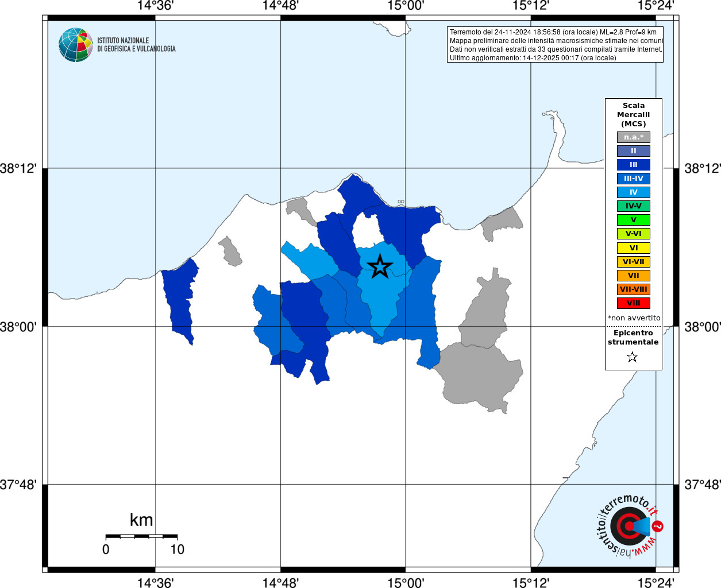The width and height of the screenshot is (721, 588).
Task: Click the left 38°12' latitude label
Action: [x=18, y=168]
